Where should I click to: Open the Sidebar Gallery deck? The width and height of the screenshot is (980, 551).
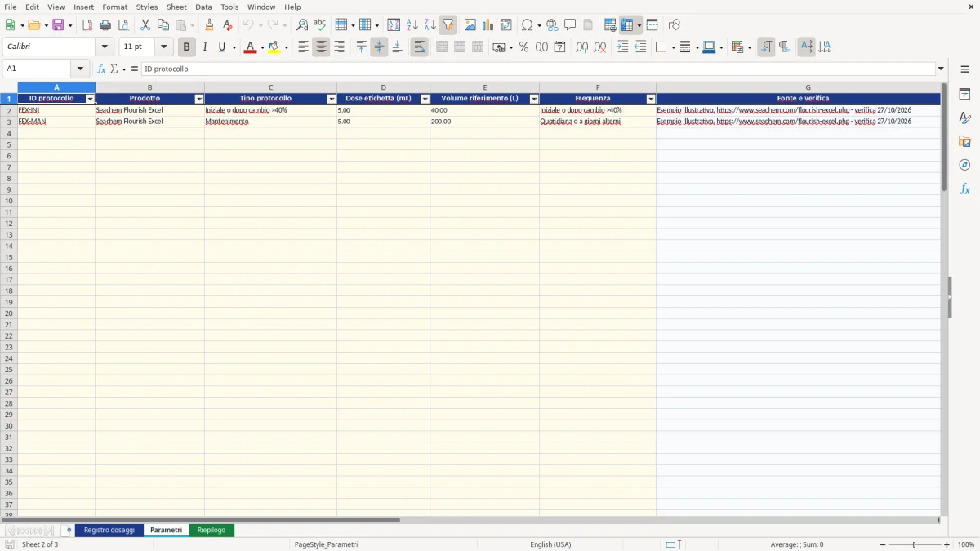[964, 141]
